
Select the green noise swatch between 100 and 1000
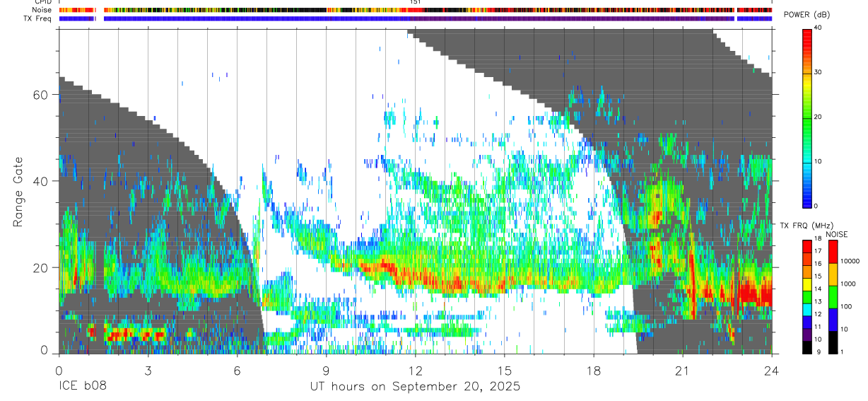click(833, 297)
